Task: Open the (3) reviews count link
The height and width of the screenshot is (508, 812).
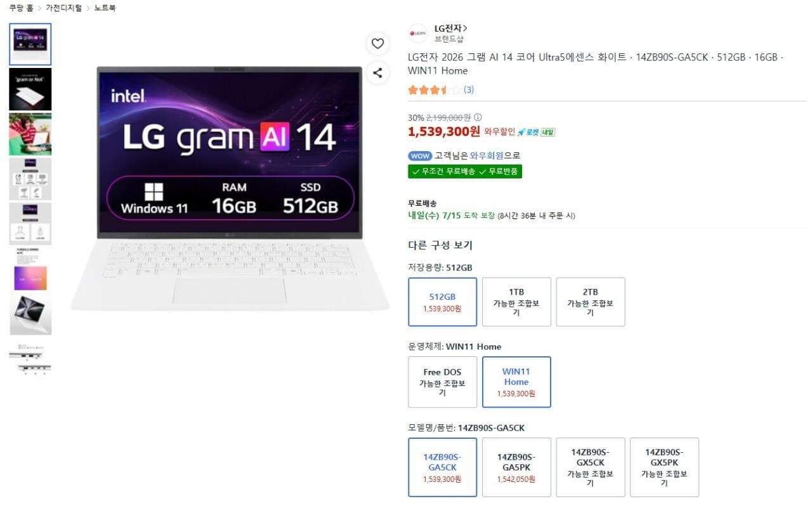Action: pyautogui.click(x=469, y=90)
